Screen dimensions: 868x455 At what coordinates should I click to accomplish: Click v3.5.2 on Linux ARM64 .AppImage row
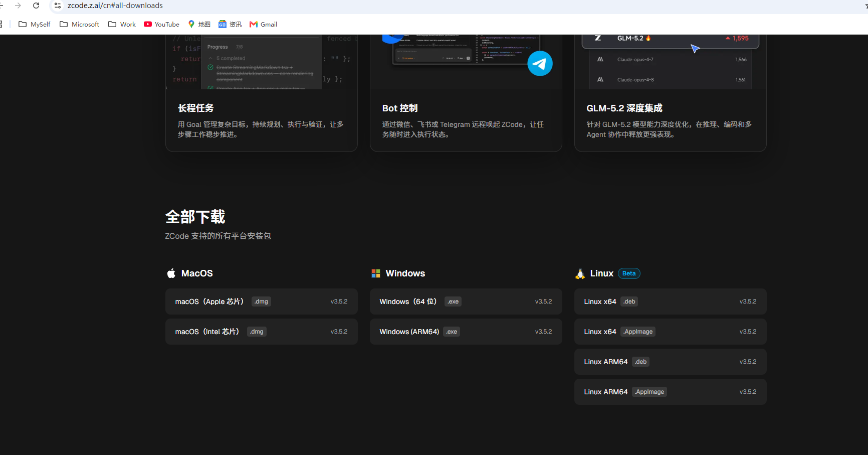(x=748, y=392)
